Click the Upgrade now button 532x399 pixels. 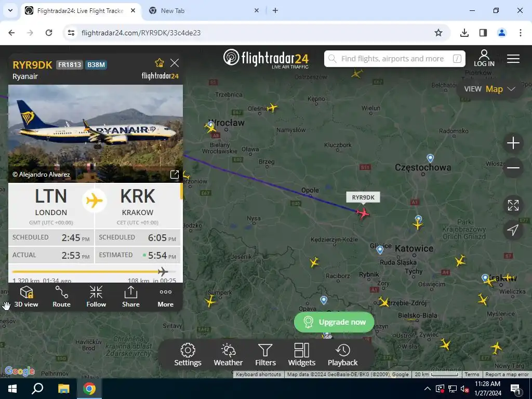click(334, 322)
